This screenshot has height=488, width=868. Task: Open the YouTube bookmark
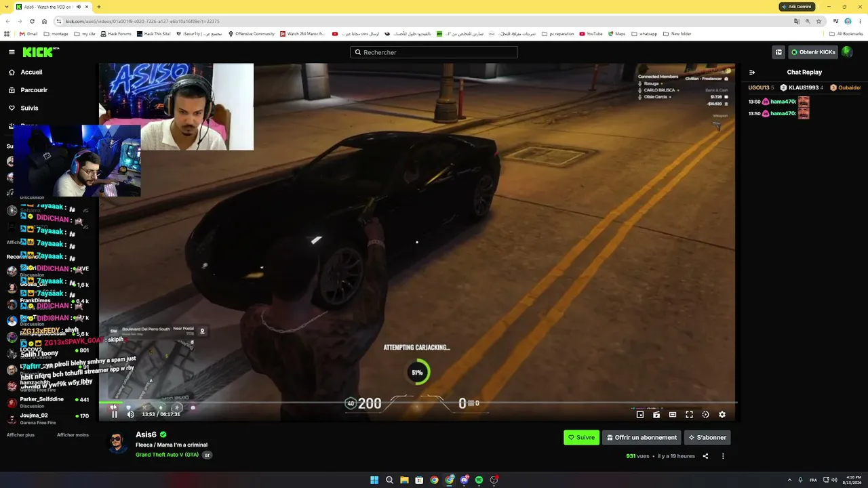click(x=591, y=34)
